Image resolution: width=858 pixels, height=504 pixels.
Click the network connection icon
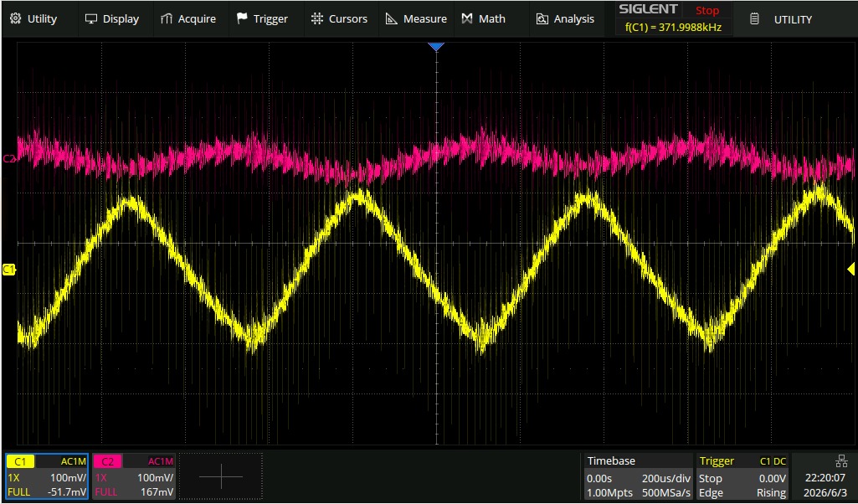point(841,460)
